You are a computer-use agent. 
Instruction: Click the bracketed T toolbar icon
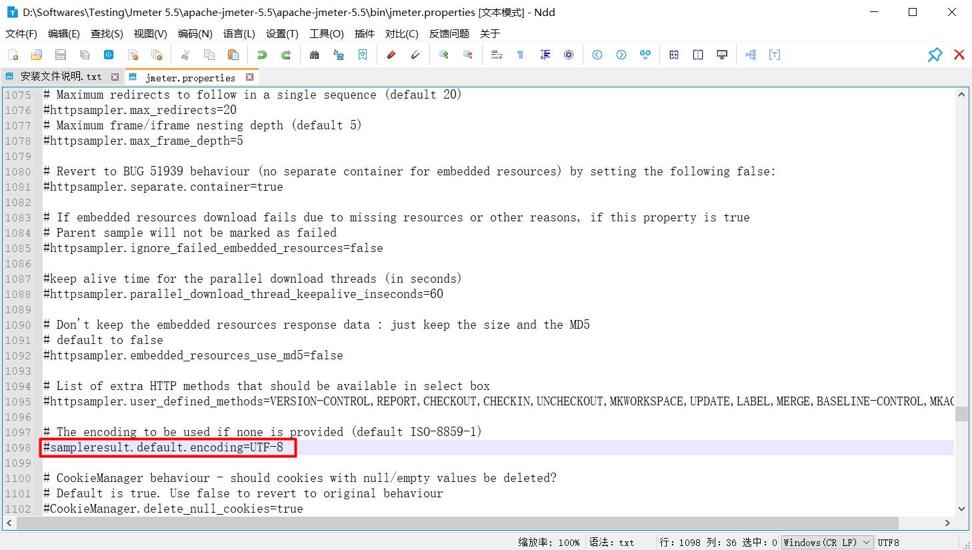tap(775, 55)
